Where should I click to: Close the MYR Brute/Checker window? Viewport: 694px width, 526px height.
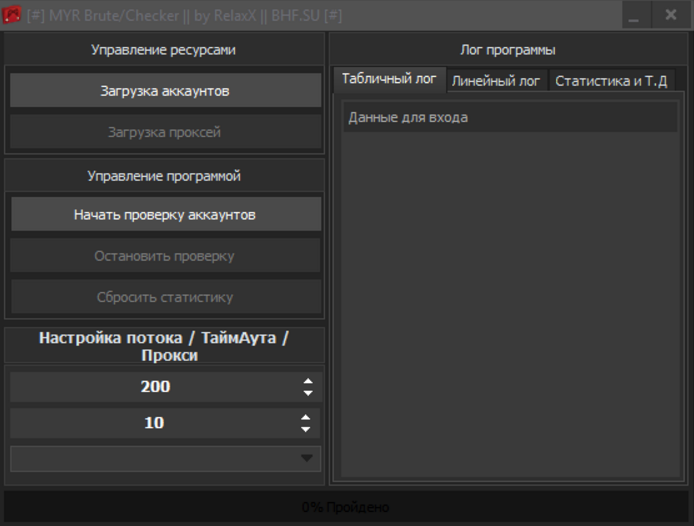coord(670,15)
